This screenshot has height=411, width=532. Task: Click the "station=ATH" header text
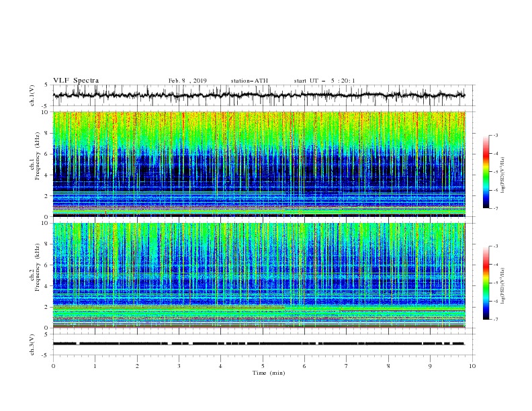click(249, 81)
